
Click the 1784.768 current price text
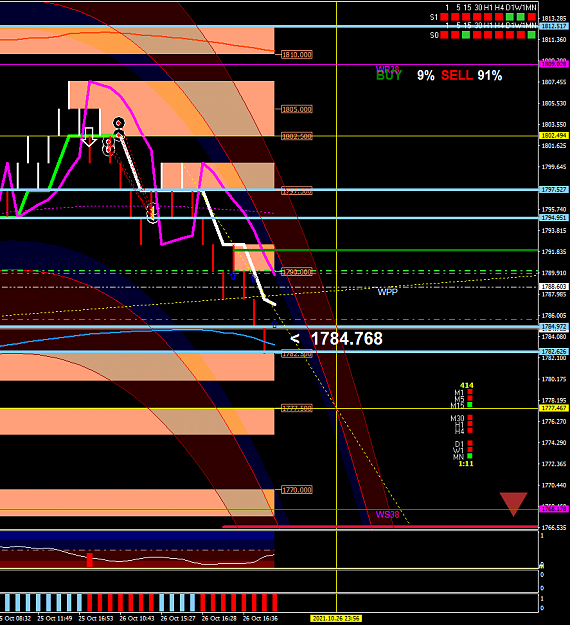347,339
